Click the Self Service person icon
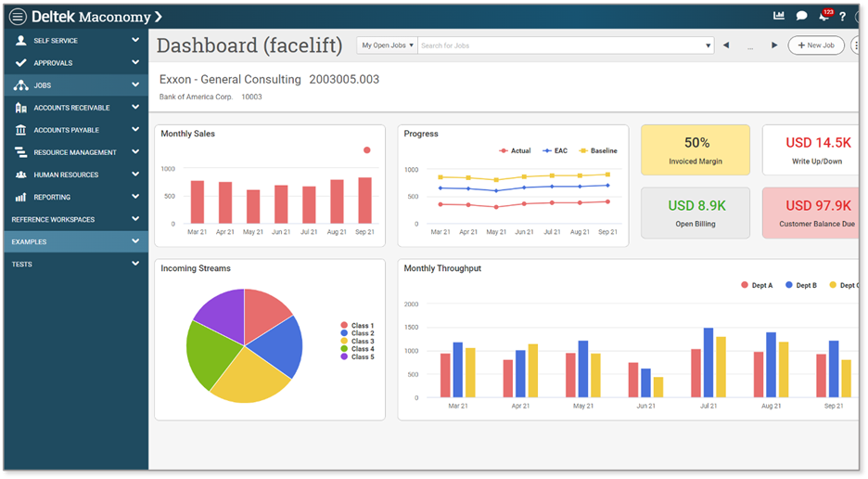The width and height of the screenshot is (868, 479). click(x=21, y=41)
